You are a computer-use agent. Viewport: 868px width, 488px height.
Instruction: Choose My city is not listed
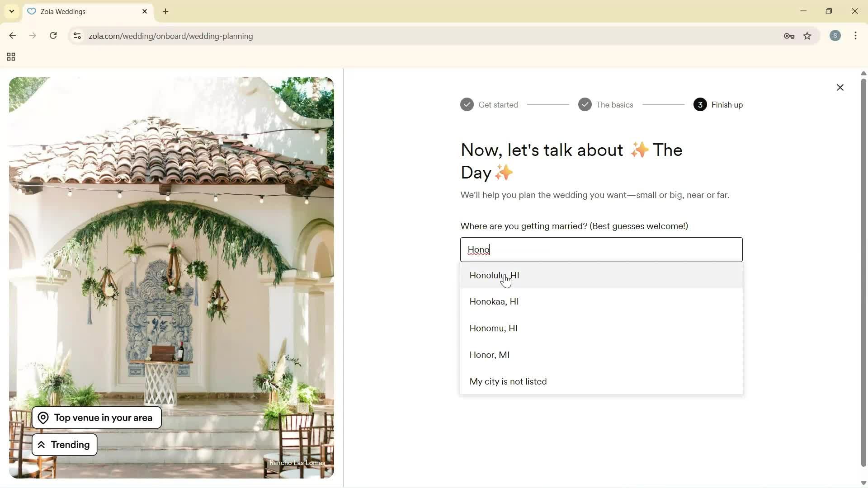(508, 382)
